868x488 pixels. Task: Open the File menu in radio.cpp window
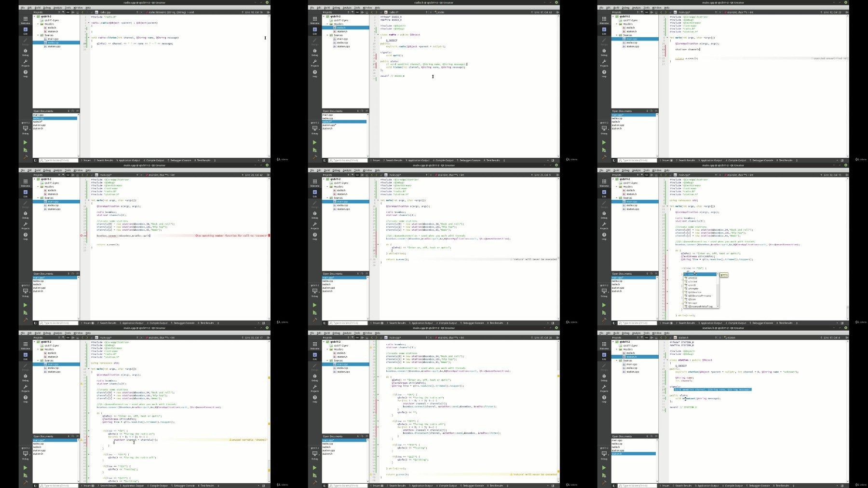22,8
